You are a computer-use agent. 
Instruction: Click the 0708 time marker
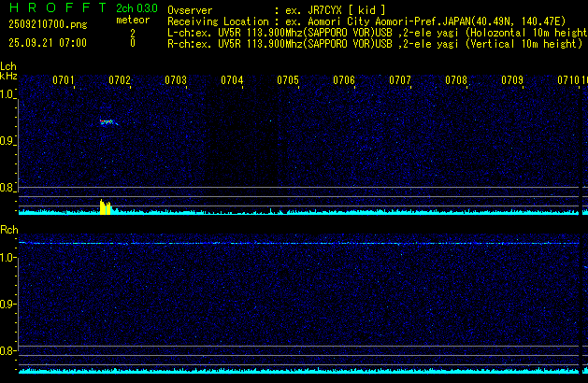click(456, 80)
